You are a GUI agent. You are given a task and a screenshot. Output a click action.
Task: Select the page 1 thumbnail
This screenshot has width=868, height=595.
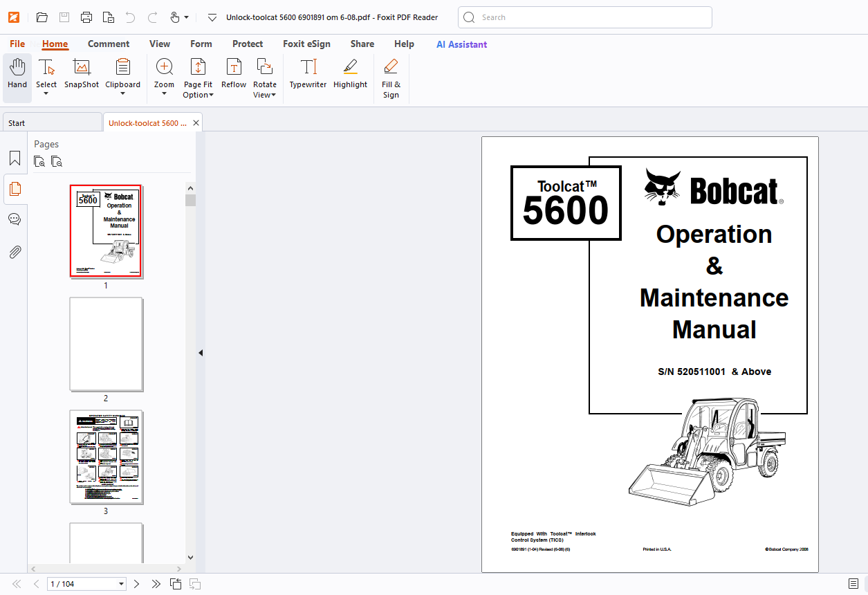[x=106, y=231]
